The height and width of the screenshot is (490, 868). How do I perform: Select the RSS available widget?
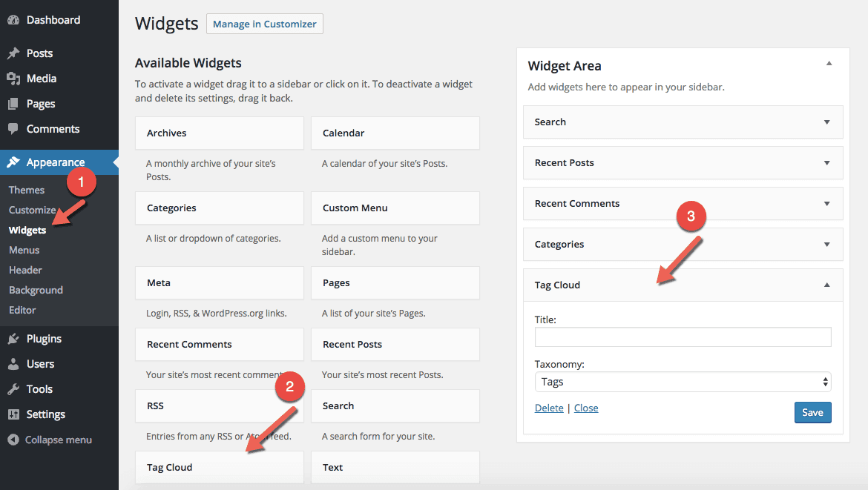[x=219, y=406]
